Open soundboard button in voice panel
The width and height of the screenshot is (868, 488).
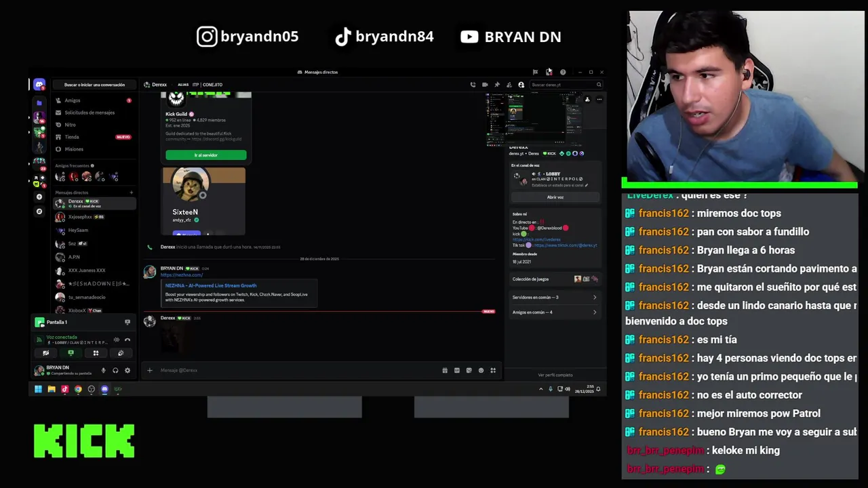[121, 353]
